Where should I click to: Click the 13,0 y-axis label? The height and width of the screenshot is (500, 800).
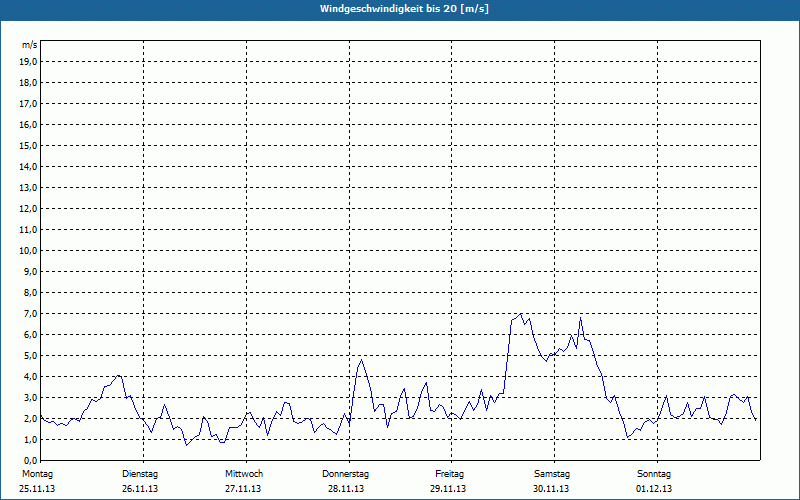(x=28, y=187)
